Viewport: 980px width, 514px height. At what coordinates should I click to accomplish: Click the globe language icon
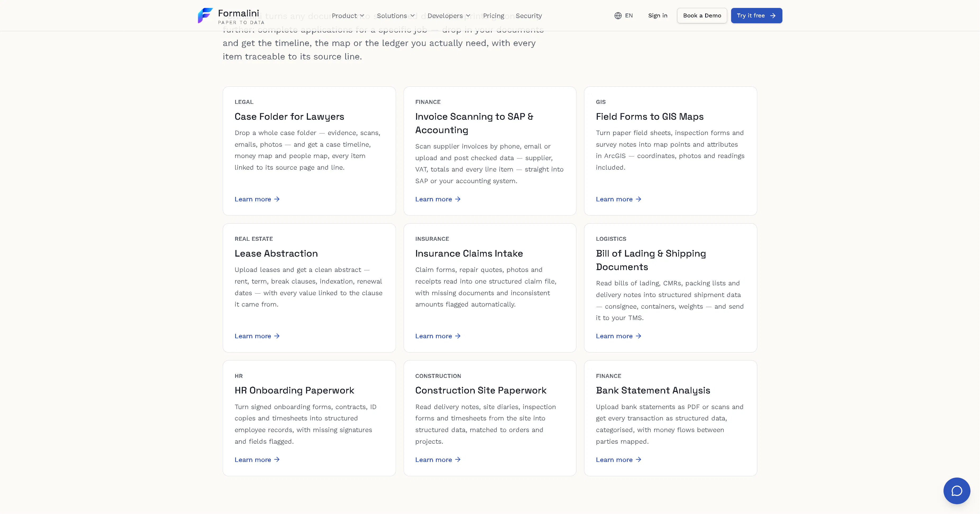pos(618,16)
